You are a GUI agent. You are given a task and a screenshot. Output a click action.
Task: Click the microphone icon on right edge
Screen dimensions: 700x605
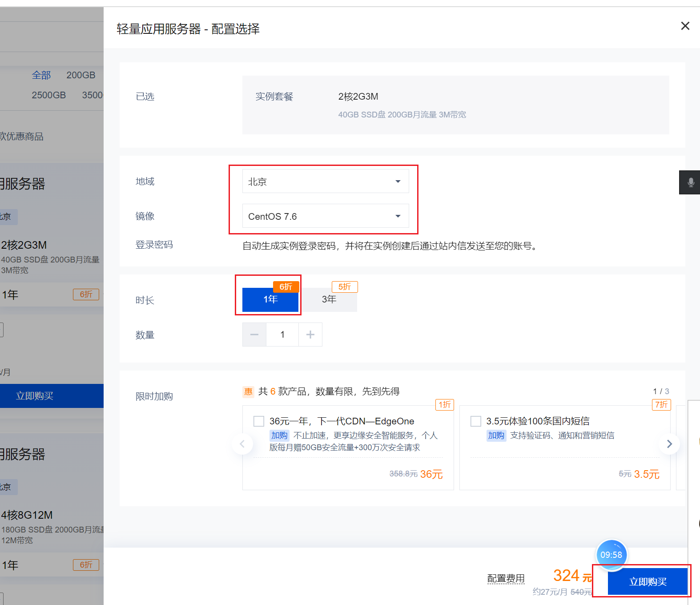pos(690,182)
